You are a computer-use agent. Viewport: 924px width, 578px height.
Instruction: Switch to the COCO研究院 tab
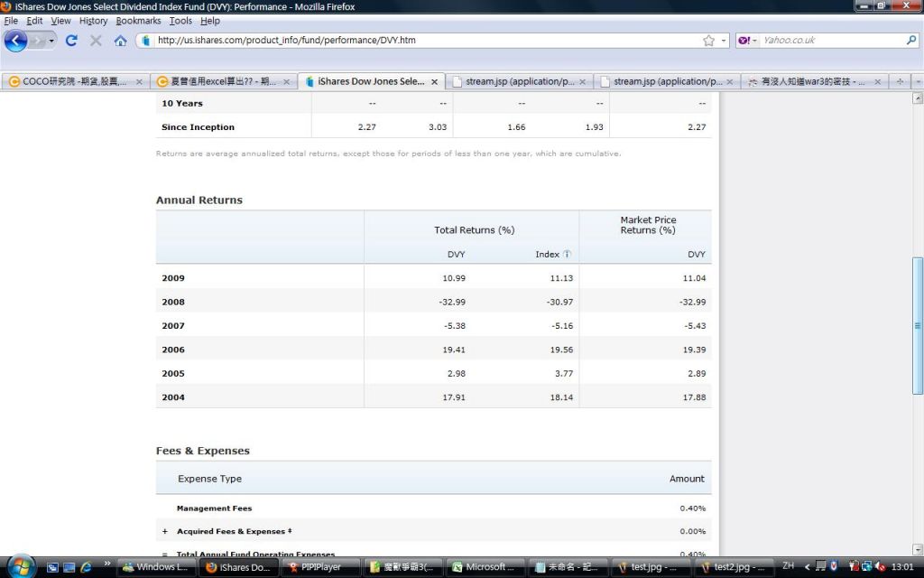point(76,81)
